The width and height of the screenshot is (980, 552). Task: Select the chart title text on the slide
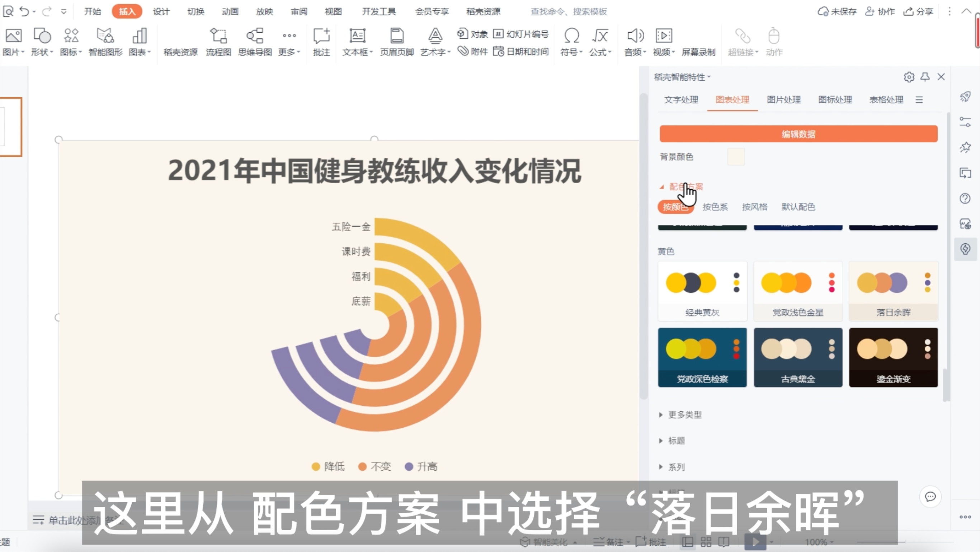tap(374, 171)
